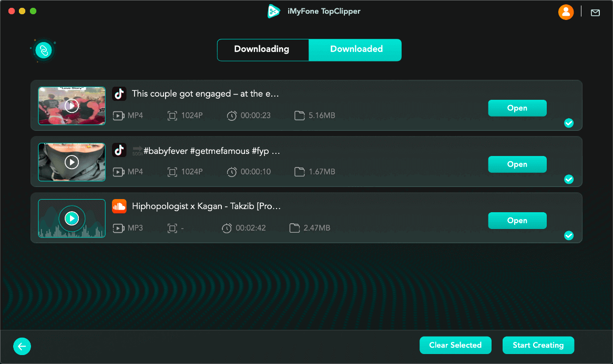Play the #babyfever video thumbnail

[x=71, y=162]
